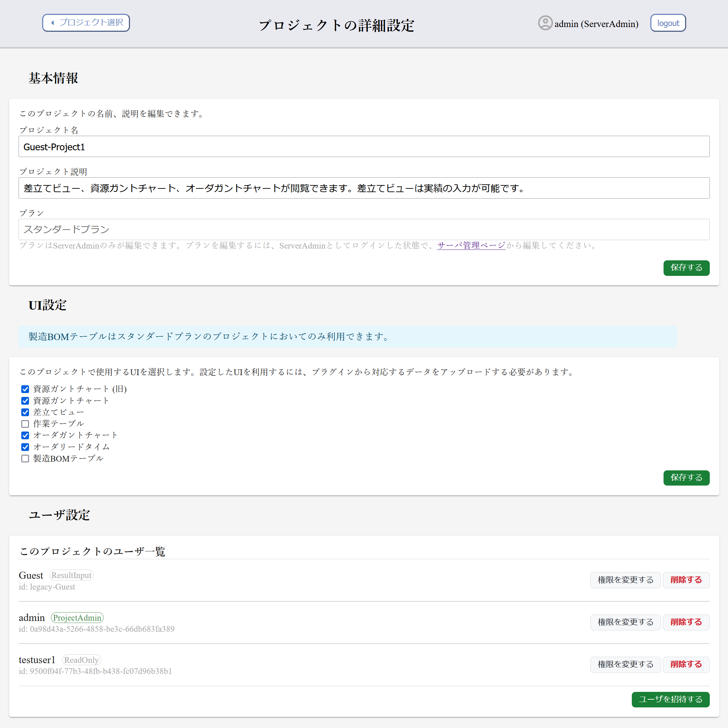Click the 基本情報 section heading
728x728 pixels.
pos(53,78)
